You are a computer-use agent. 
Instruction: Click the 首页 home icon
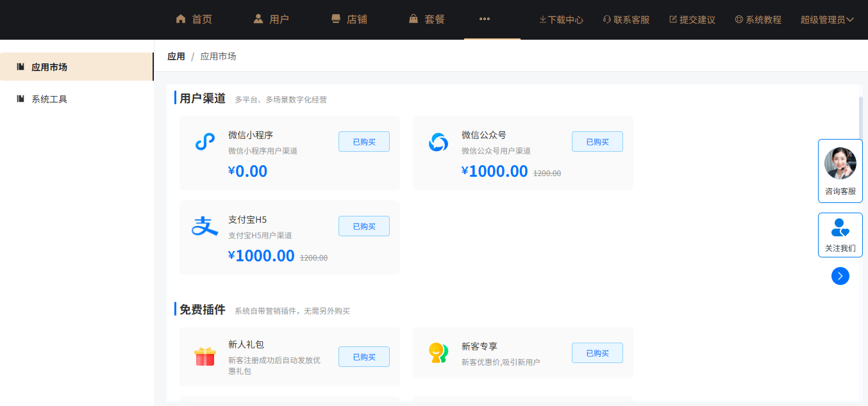(x=181, y=19)
